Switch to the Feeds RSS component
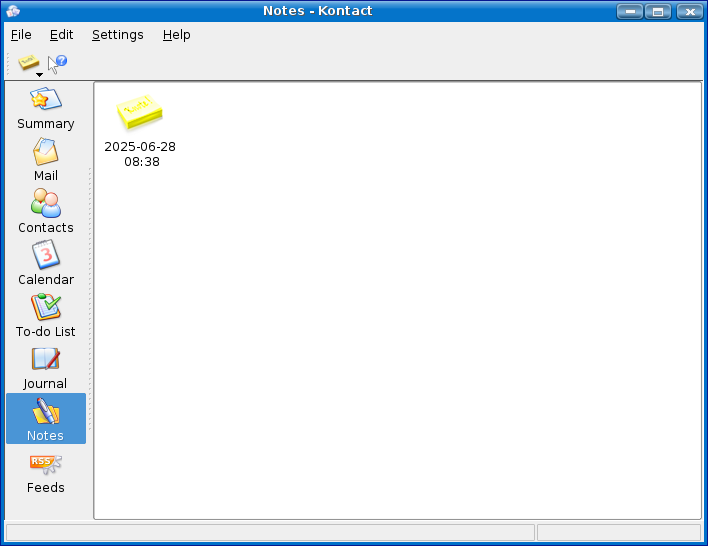Viewport: 708px width, 546px height. (45, 473)
